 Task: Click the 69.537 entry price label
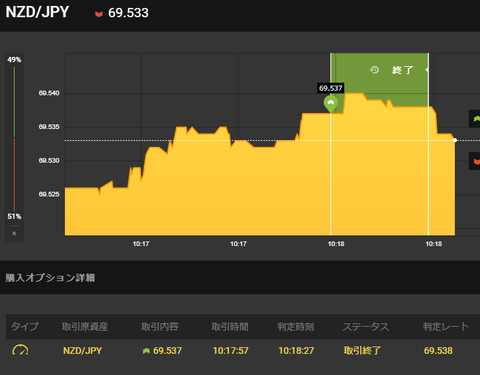(331, 88)
